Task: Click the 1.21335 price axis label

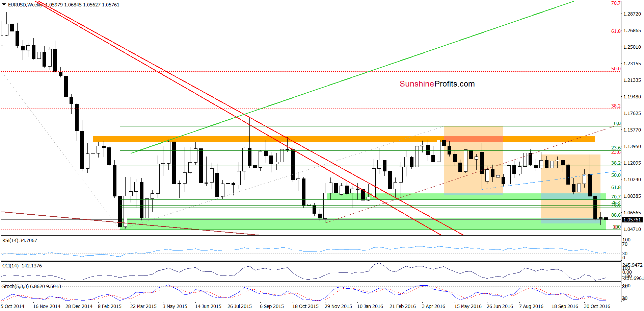Action: 632,80
